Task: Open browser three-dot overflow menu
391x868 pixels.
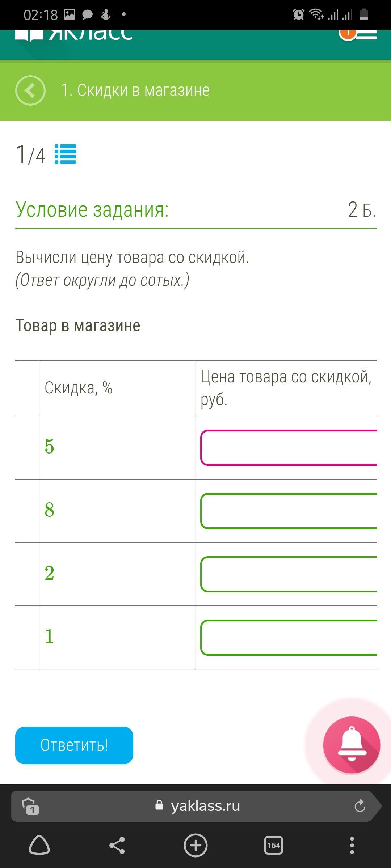Action: click(352, 846)
